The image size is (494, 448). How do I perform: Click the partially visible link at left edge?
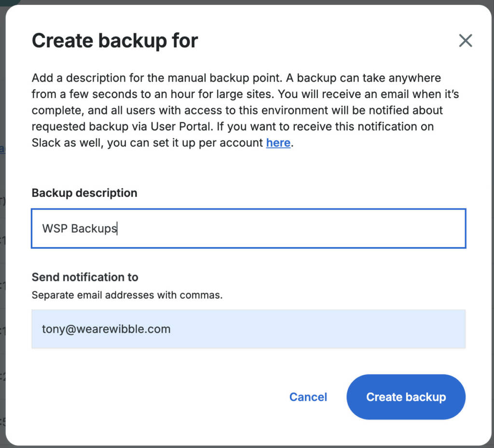pos(2,149)
